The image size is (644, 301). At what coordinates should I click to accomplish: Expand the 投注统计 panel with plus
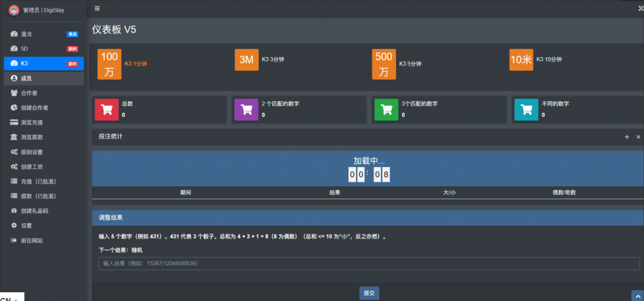tap(626, 137)
